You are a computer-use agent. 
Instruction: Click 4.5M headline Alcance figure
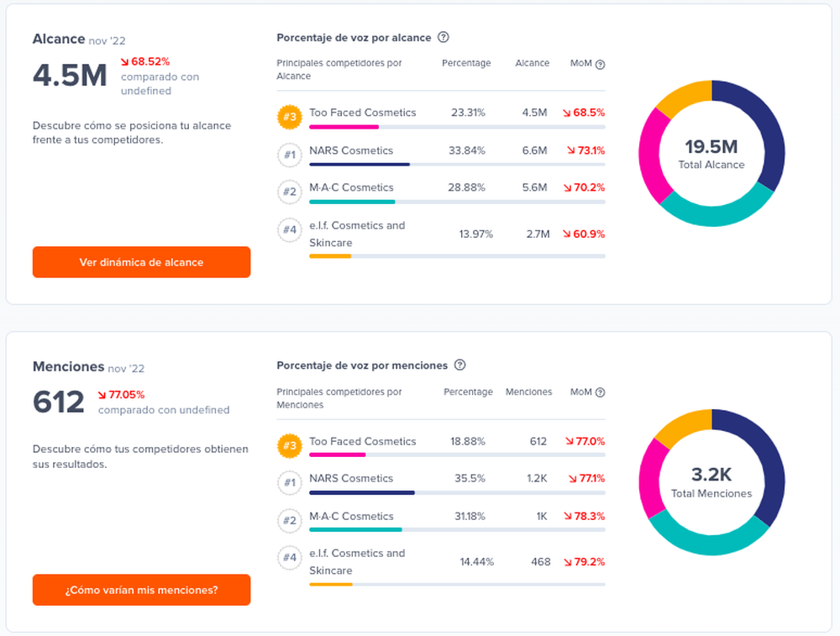(71, 75)
